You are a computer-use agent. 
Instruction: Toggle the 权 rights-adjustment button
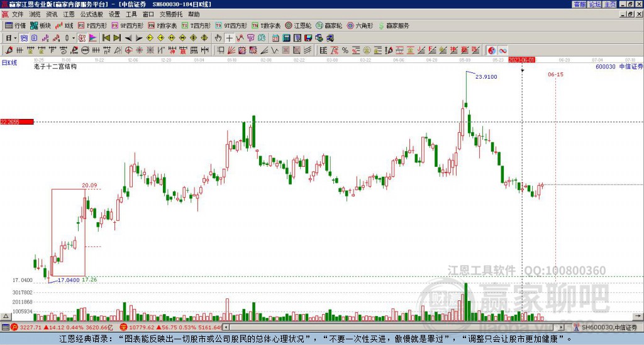(82, 38)
